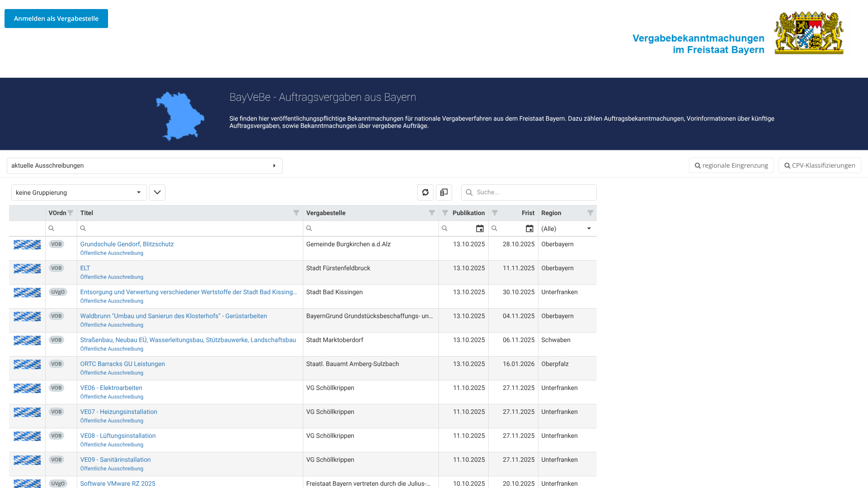Screen dimensions: 868x488
Task: Click the Titel column filter icon
Action: pos(296,213)
